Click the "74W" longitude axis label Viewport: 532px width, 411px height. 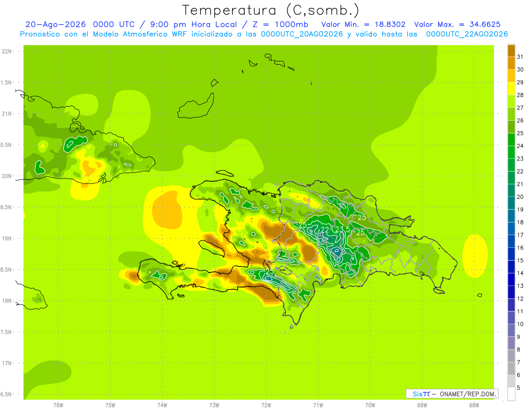click(x=162, y=405)
